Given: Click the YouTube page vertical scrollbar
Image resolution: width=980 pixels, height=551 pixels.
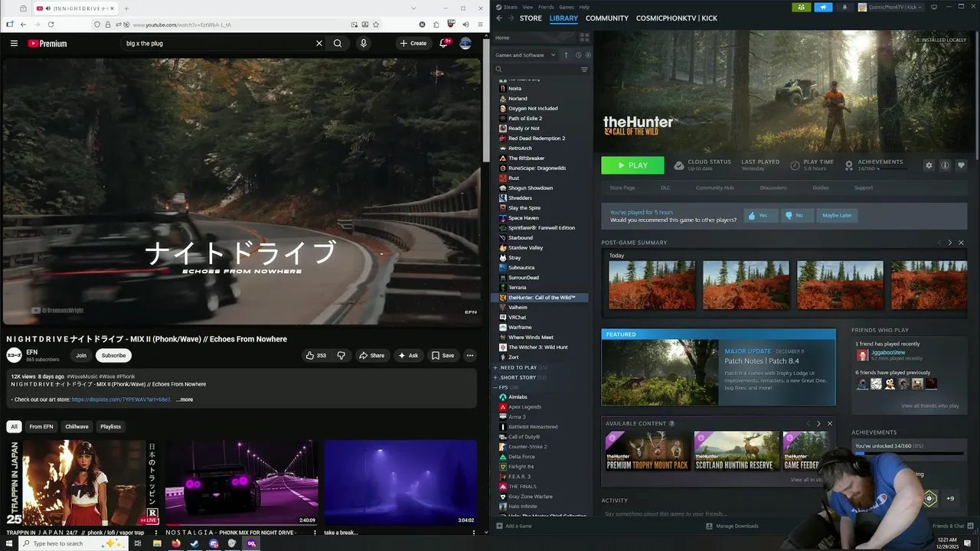Looking at the screenshot, I should pos(485,99).
